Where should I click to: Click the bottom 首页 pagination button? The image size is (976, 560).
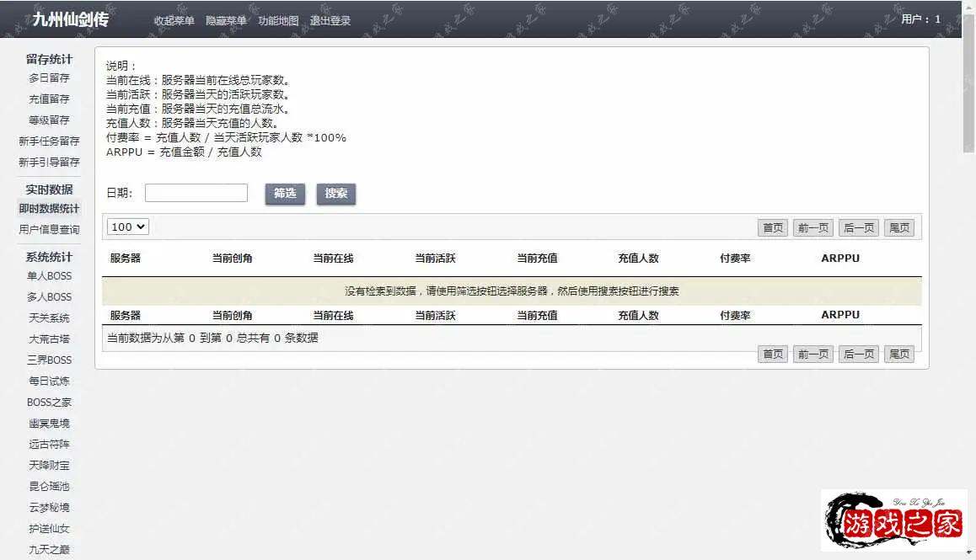point(773,354)
